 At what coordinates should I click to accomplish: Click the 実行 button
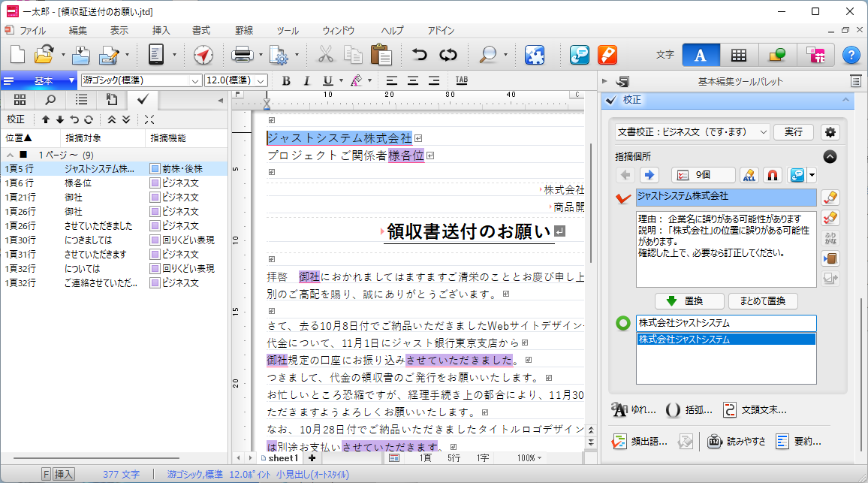(793, 131)
